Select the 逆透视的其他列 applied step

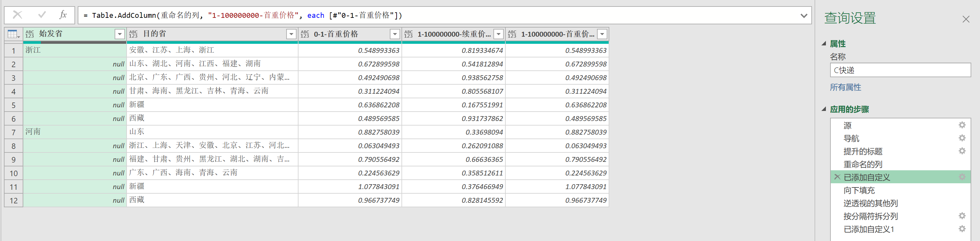coord(900,203)
